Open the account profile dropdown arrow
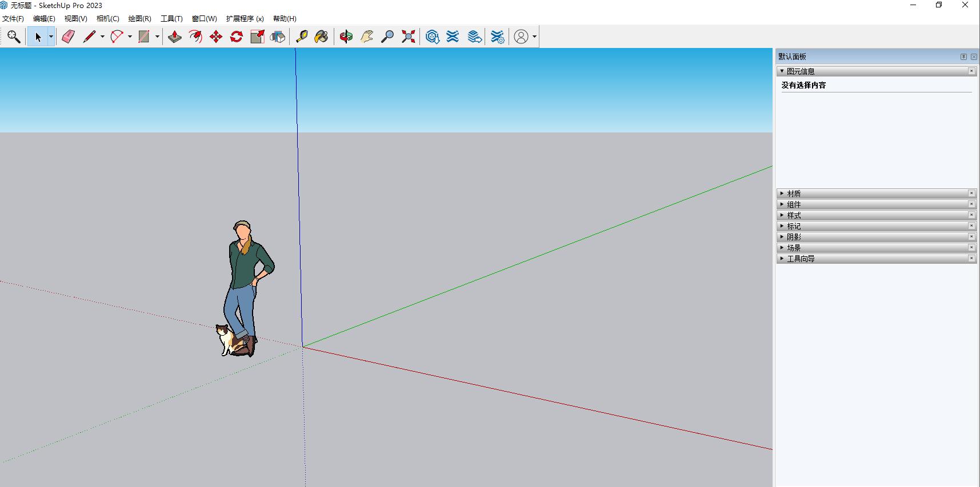The image size is (980, 487). (x=535, y=37)
